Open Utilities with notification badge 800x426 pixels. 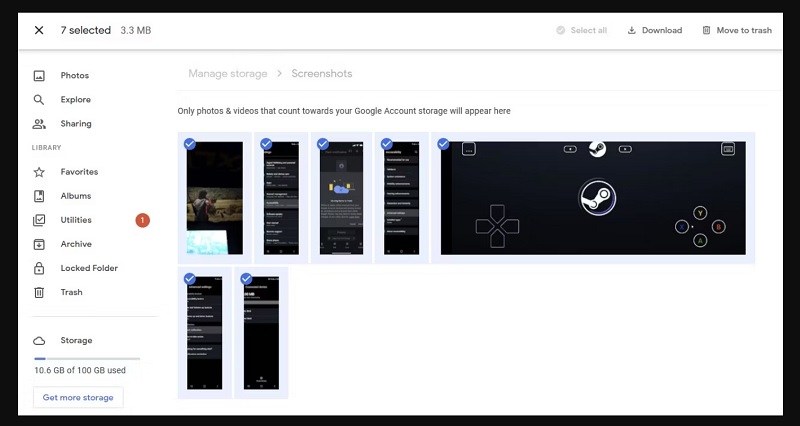click(75, 220)
